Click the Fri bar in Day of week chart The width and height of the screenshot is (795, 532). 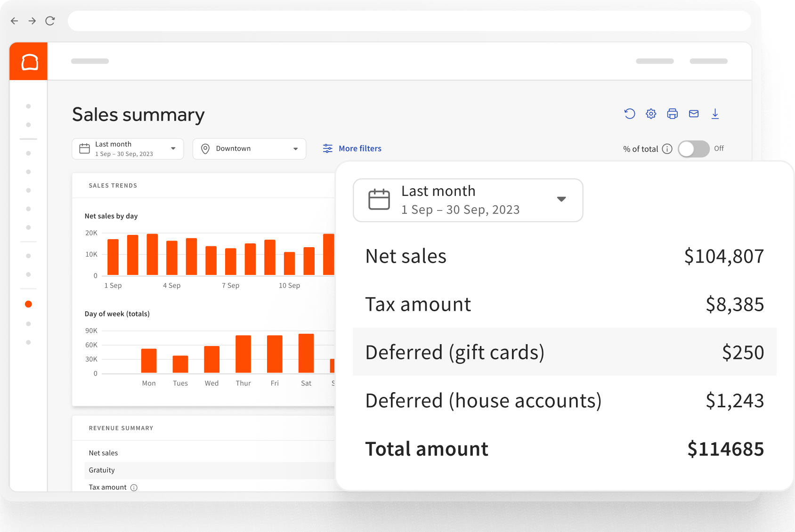tap(275, 354)
